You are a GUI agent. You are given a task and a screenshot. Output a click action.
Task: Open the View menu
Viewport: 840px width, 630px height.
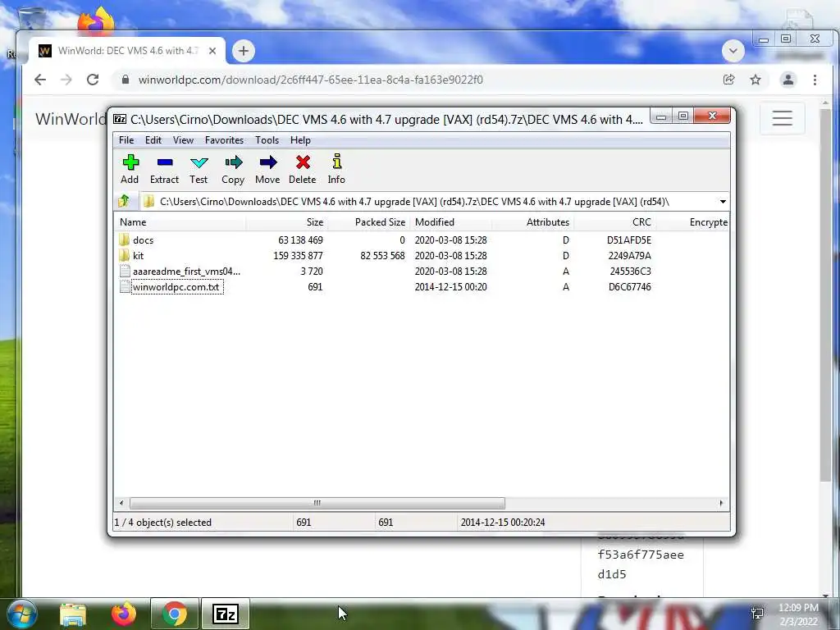[183, 139]
